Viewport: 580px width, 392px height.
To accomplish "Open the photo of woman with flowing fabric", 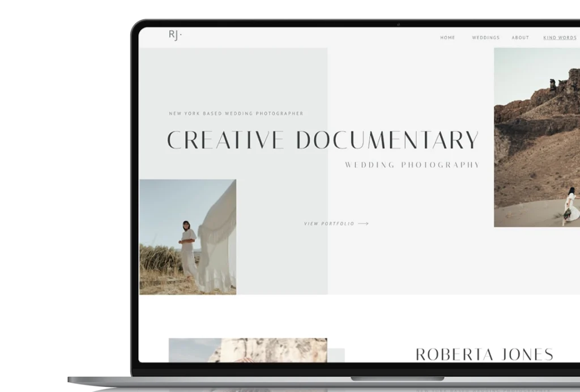I will tap(187, 237).
